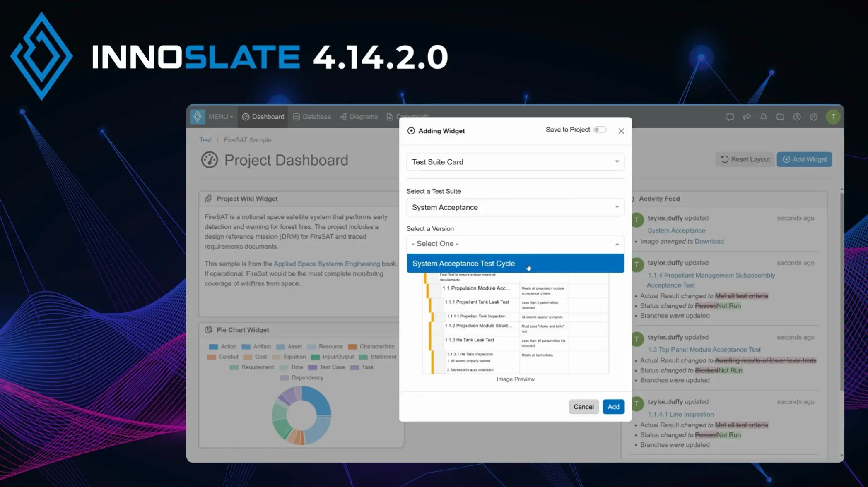
Task: Open the Test Suite Card widget type dropdown
Action: coord(515,162)
